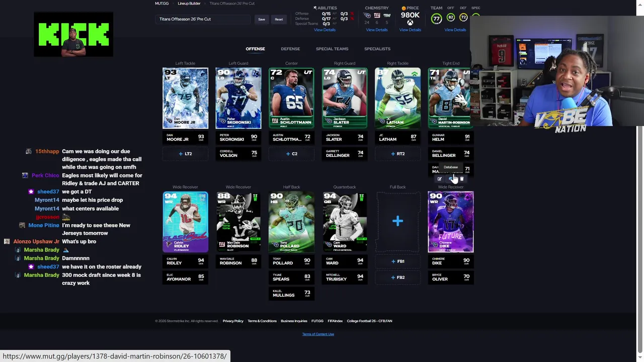
Task: Click the Reset button
Action: click(x=279, y=19)
